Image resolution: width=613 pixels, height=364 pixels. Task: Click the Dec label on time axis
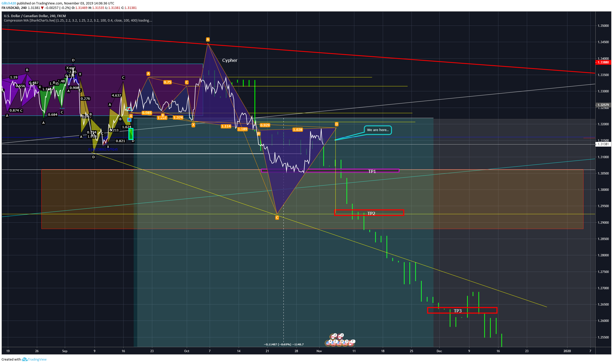point(439,351)
